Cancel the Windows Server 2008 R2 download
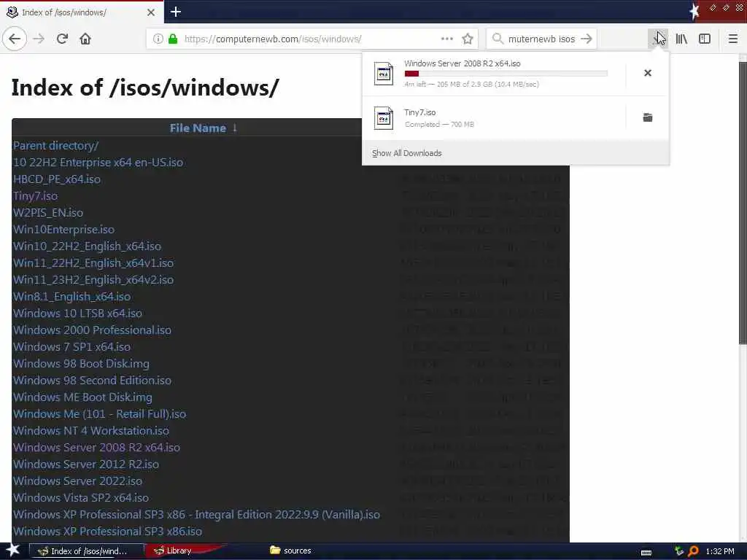 (x=648, y=73)
